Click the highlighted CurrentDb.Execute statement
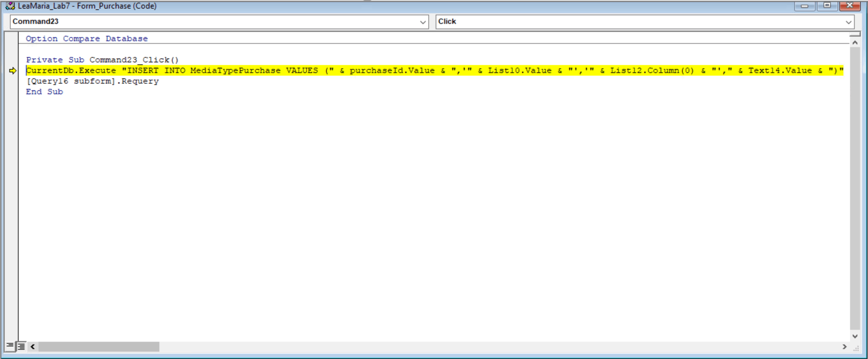 [435, 71]
